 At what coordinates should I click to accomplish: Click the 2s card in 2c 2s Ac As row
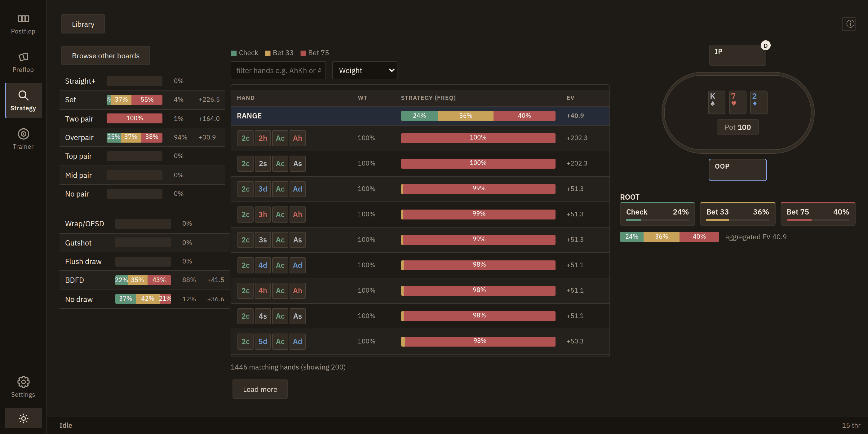point(263,164)
